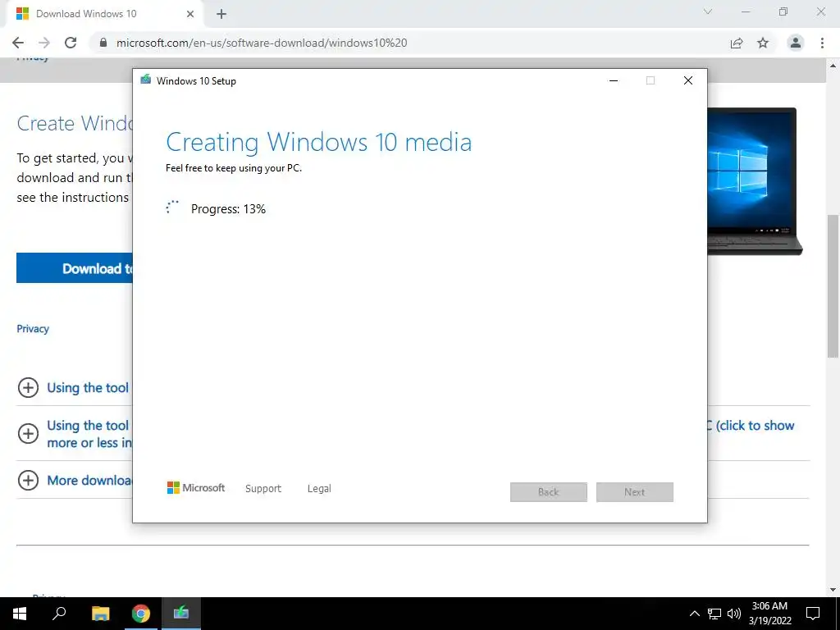Click the Back button in setup dialog
This screenshot has height=630, width=840.
[x=549, y=492]
